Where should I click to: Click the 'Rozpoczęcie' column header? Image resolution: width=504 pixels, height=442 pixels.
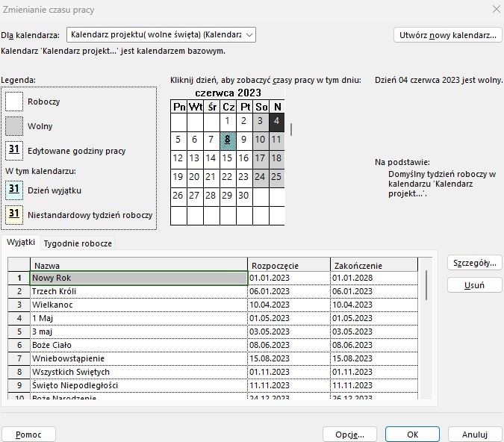(x=288, y=265)
